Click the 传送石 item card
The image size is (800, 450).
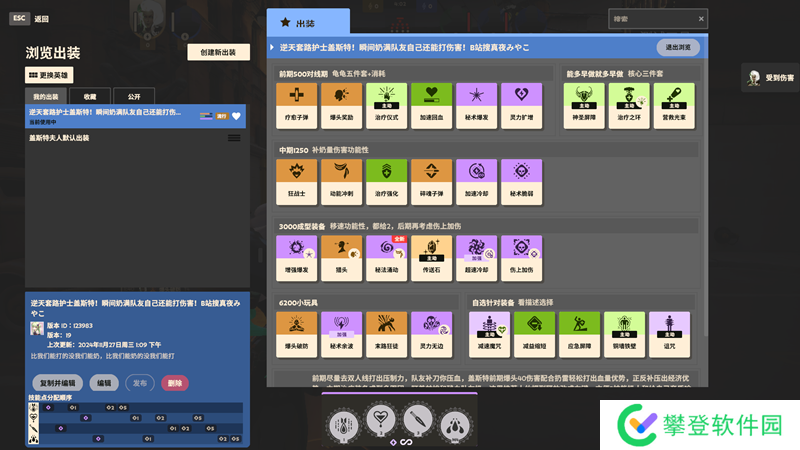tap(432, 259)
